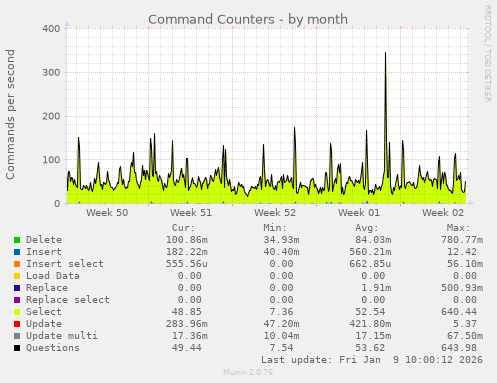Select Update min value 47.20m
The image size is (497, 383).
(x=281, y=324)
